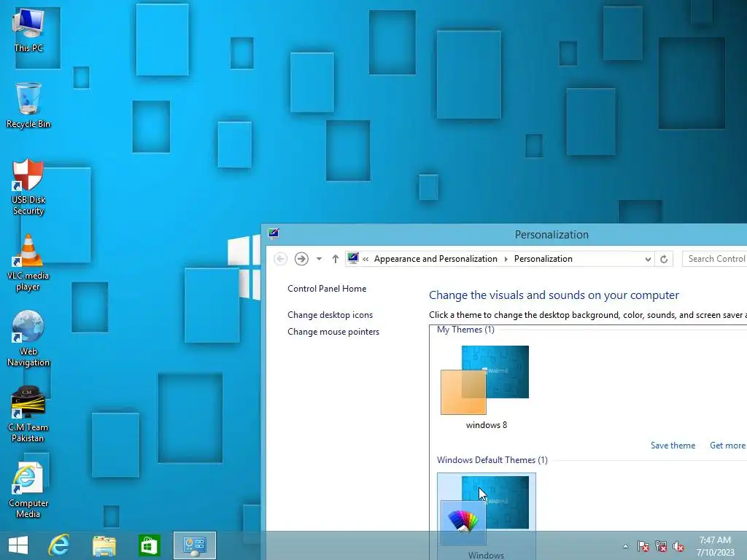Image resolution: width=747 pixels, height=560 pixels.
Task: Open address bar history dropdown
Action: coord(648,259)
